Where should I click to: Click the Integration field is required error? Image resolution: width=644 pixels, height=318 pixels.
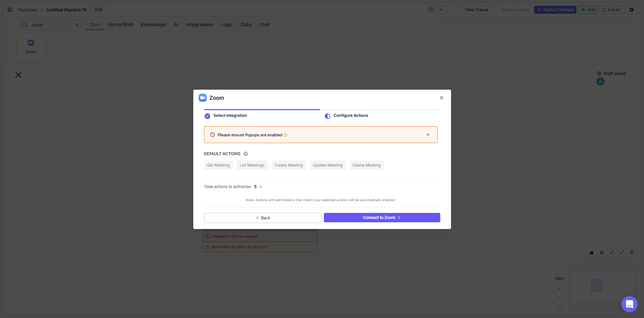[x=260, y=236]
